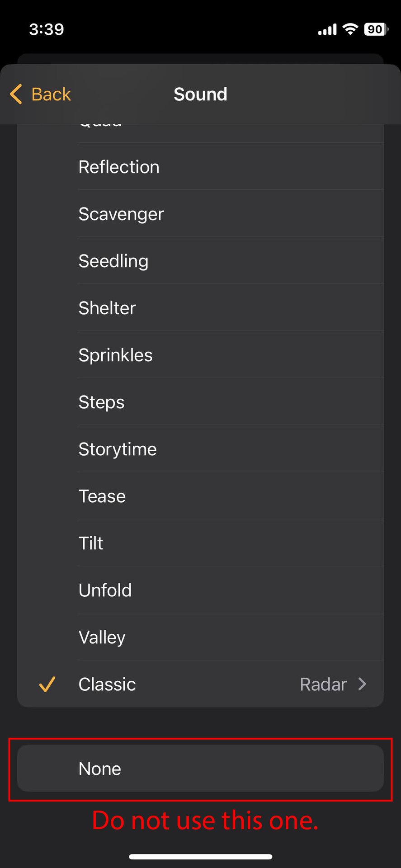Choose Valley from the list
Screen dimensions: 401x868
pyautogui.click(x=102, y=637)
